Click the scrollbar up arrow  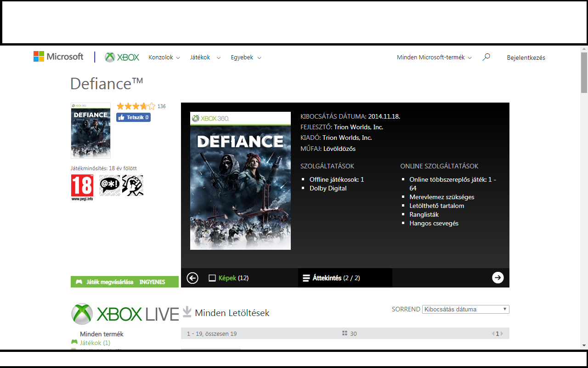(584, 49)
